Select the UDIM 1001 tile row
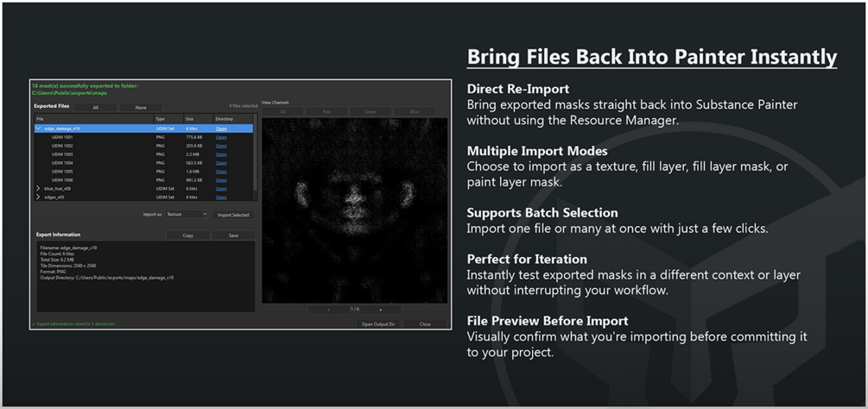868x409 pixels. click(x=143, y=137)
